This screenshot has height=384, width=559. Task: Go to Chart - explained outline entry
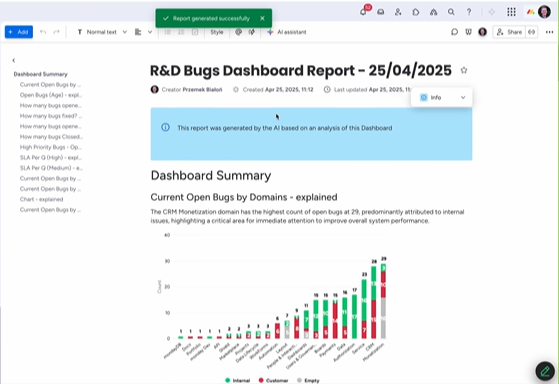(42, 199)
